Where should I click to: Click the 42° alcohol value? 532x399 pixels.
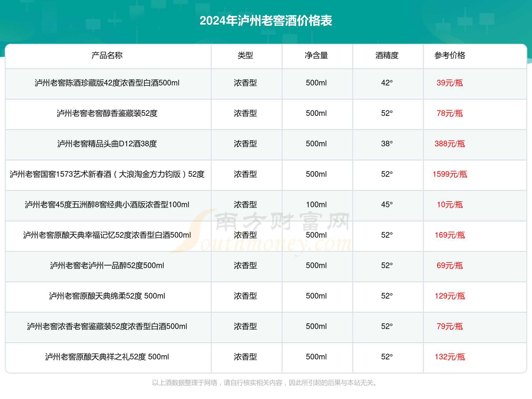point(387,83)
